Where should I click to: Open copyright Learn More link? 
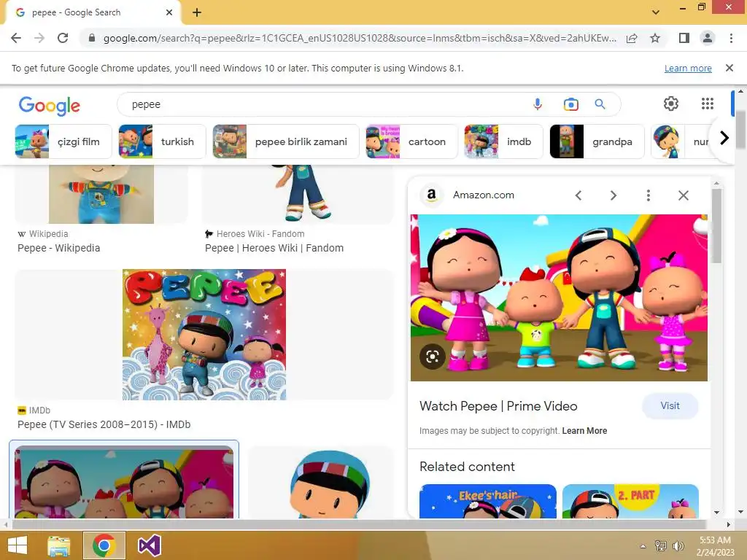[584, 430]
